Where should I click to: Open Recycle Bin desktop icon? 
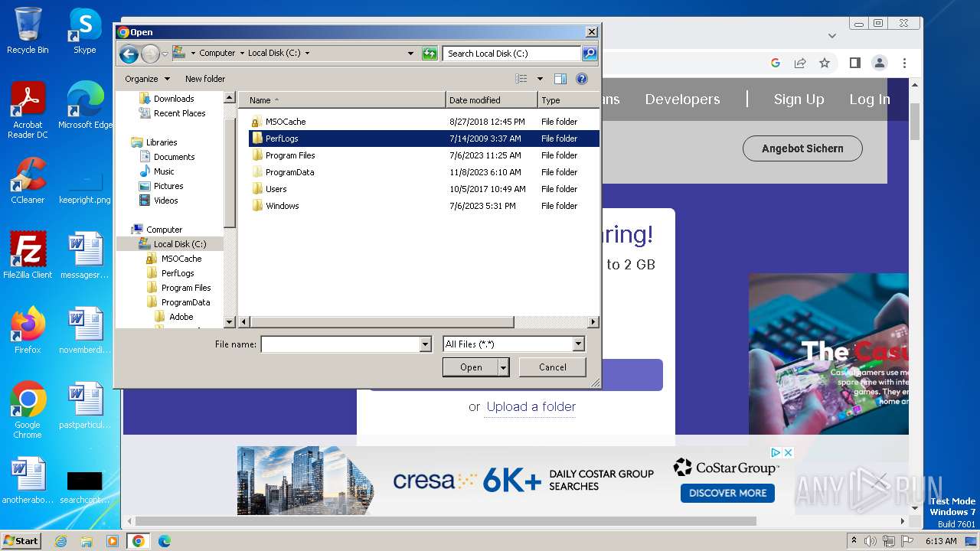(28, 31)
